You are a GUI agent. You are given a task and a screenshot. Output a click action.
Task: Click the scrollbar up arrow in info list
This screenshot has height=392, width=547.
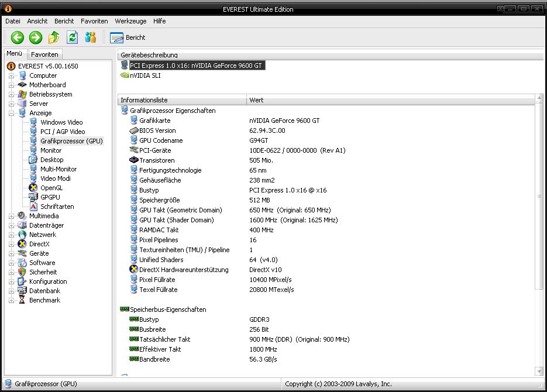539,98
